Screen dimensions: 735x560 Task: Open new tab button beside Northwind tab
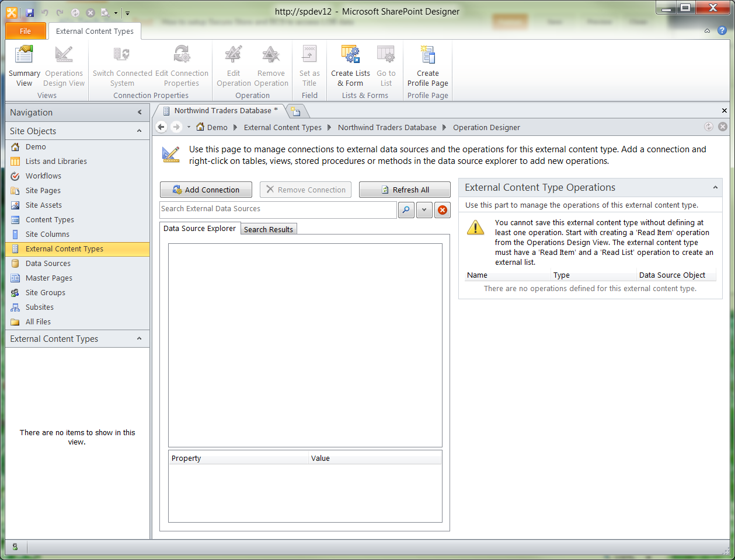coord(296,111)
